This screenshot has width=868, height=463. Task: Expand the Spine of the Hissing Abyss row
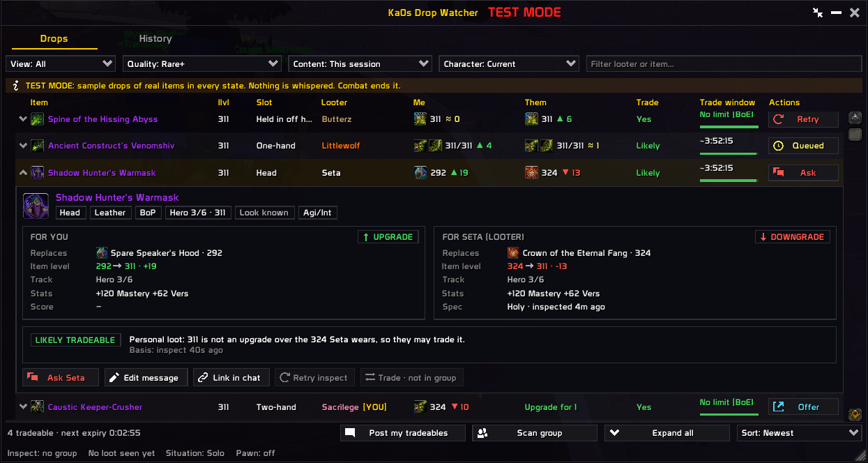coord(23,119)
